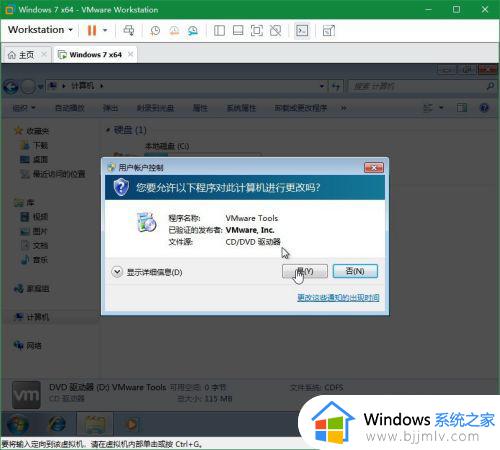Refresh the Explorer window

click(x=336, y=87)
